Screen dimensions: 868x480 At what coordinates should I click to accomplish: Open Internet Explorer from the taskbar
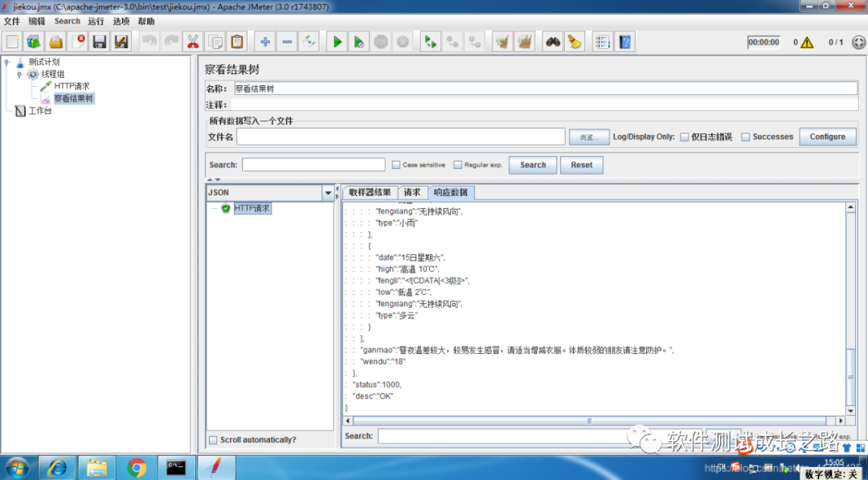click(x=57, y=468)
